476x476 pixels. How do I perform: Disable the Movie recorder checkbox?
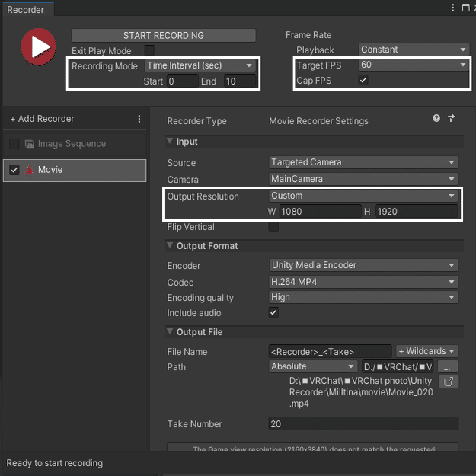tap(14, 170)
